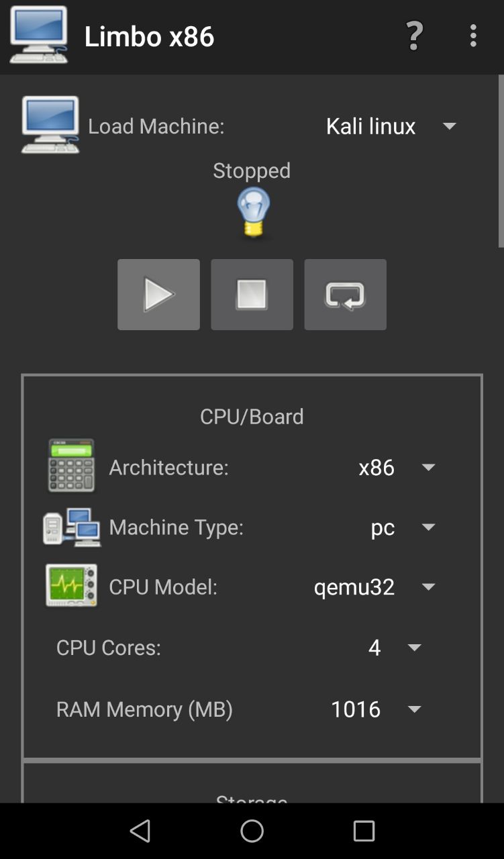This screenshot has height=859, width=504.
Task: Tap the light bulb status icon
Action: 253,213
